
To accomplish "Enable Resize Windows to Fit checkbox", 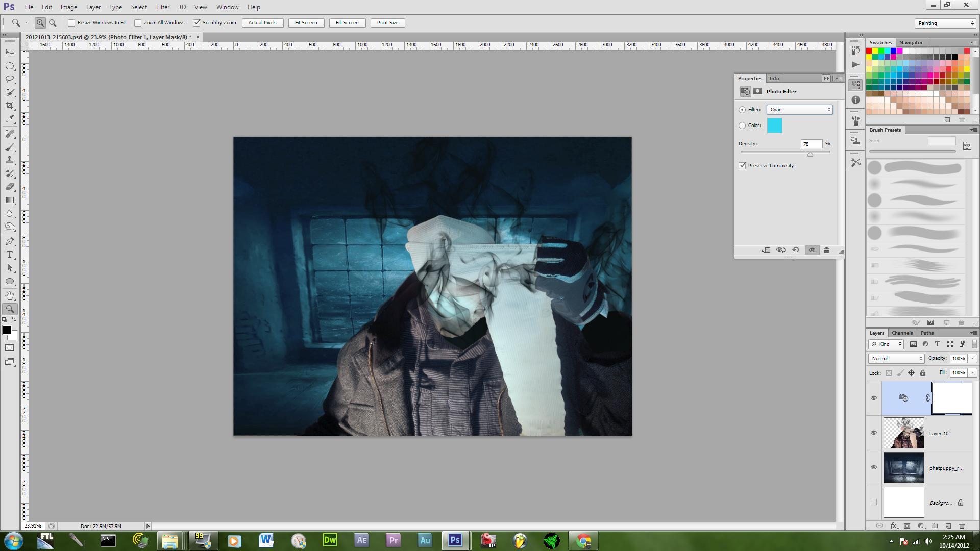I will (x=71, y=23).
